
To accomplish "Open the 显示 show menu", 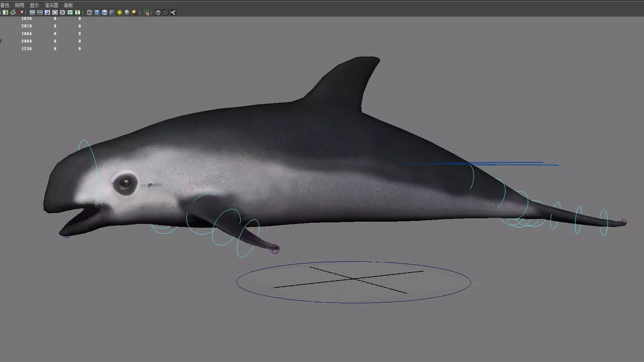I will (x=34, y=5).
